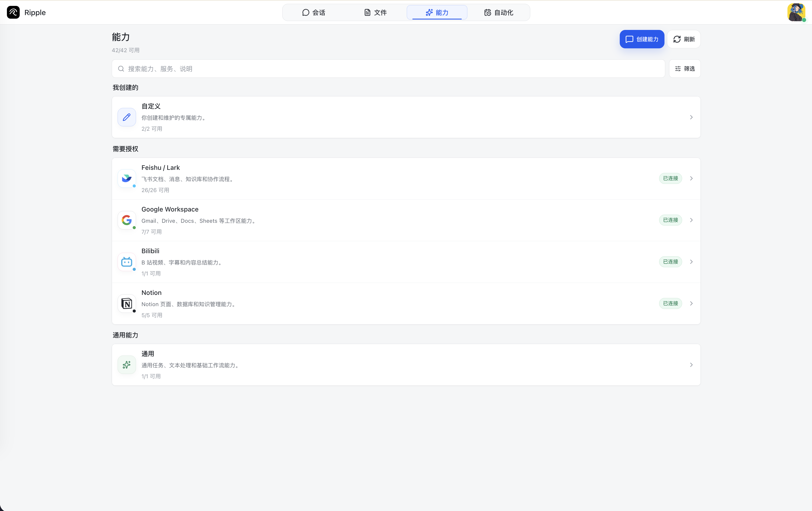Click the 通用 sparkle icon
This screenshot has height=511, width=812.
pyautogui.click(x=127, y=365)
